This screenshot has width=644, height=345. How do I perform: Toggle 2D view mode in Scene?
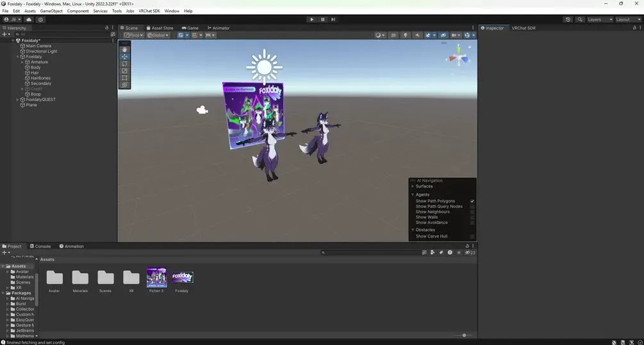393,35
